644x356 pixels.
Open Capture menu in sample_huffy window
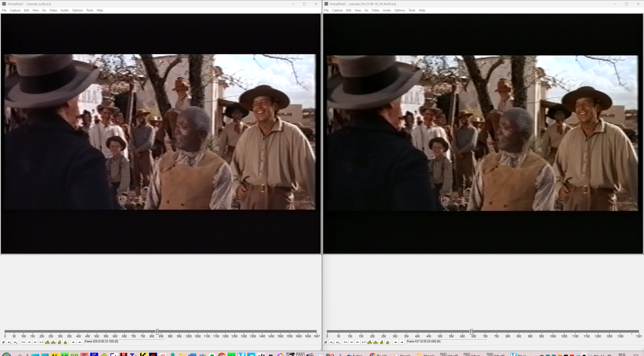tap(15, 10)
